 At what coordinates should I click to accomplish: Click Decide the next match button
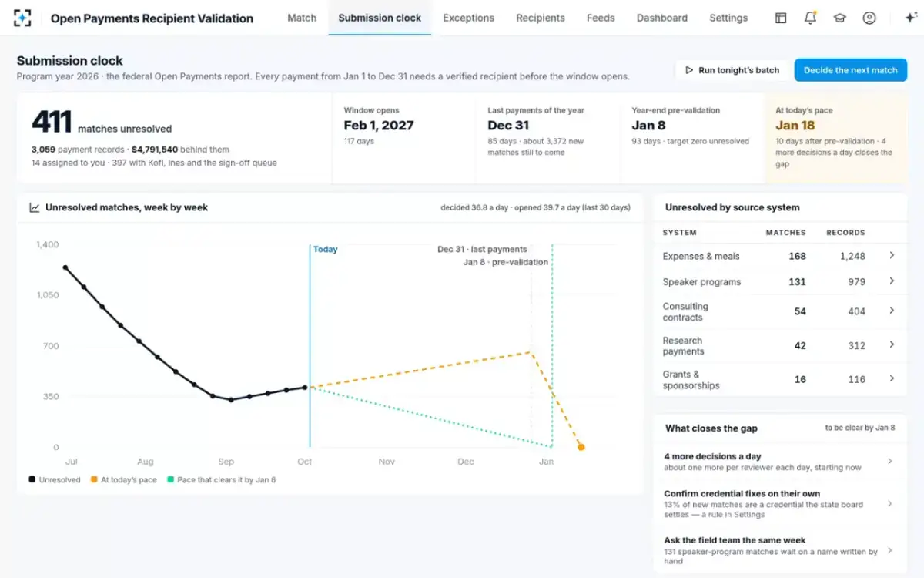[x=851, y=70]
